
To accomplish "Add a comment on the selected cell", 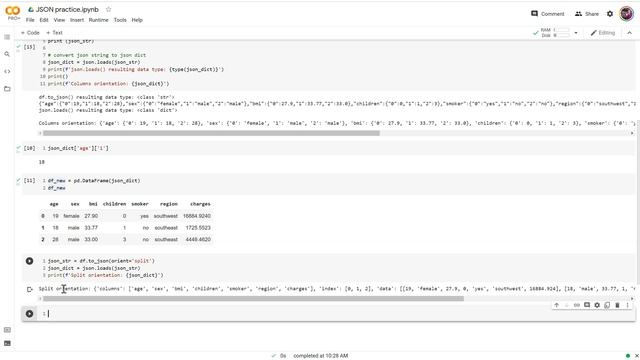I will pyautogui.click(x=587, y=305).
